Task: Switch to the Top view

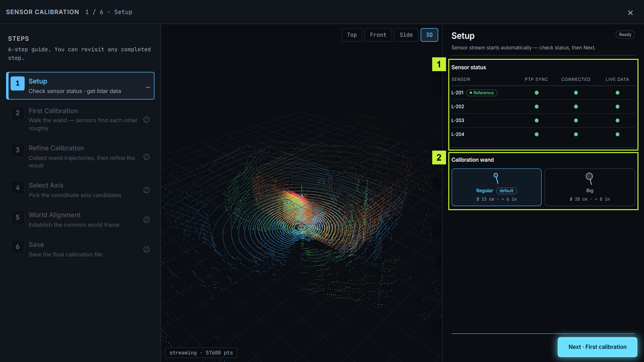Action: point(352,35)
